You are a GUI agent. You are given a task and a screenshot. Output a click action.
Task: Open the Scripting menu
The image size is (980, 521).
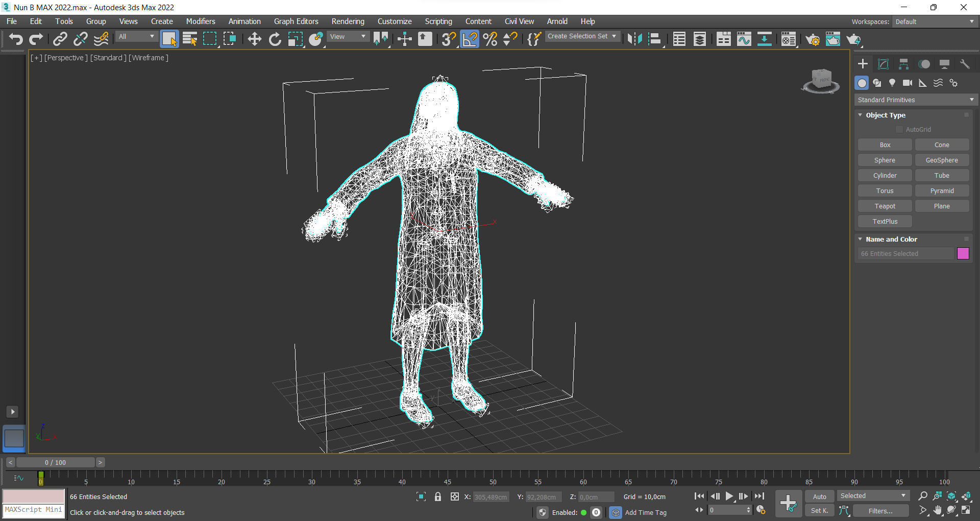438,21
